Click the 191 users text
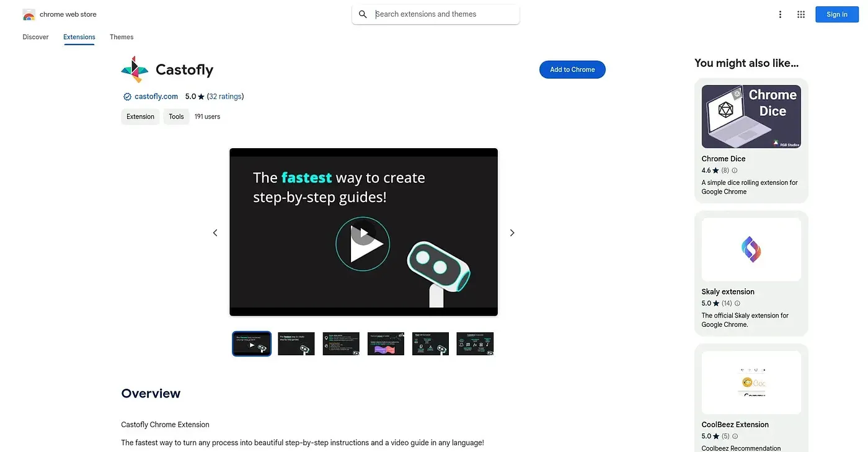The height and width of the screenshot is (452, 868). coord(207,117)
